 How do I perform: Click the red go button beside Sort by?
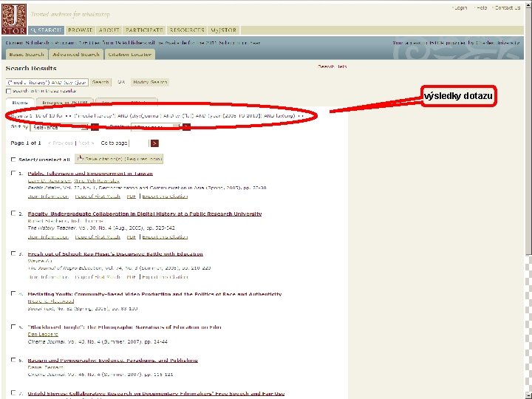click(x=95, y=127)
